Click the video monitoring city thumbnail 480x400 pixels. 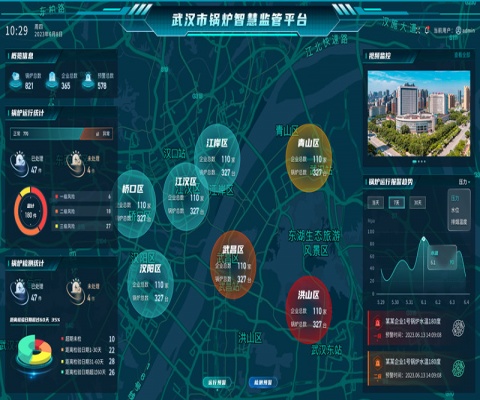pos(419,113)
